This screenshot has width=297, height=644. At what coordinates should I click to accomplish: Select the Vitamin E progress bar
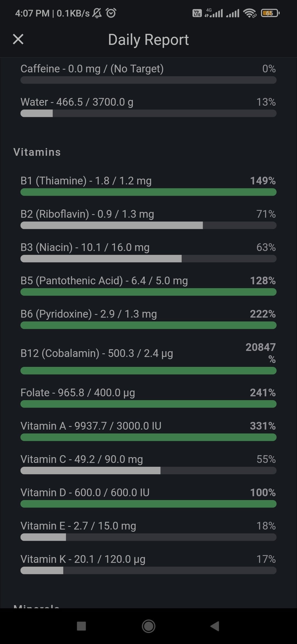tap(148, 537)
